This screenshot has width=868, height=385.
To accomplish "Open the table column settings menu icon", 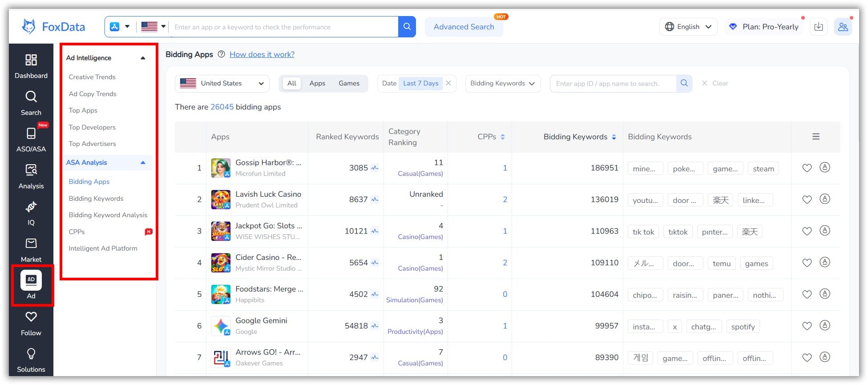I will tap(816, 137).
